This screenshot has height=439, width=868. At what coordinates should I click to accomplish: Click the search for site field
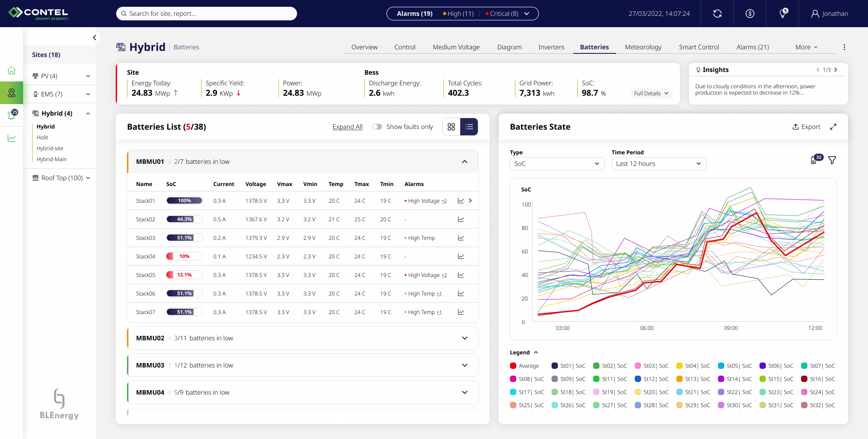point(207,14)
